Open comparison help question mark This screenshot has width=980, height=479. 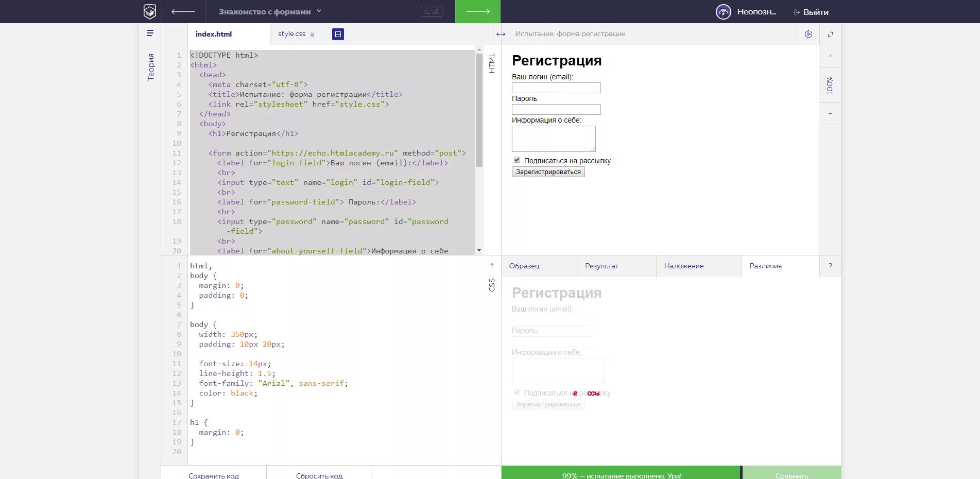pos(830,266)
